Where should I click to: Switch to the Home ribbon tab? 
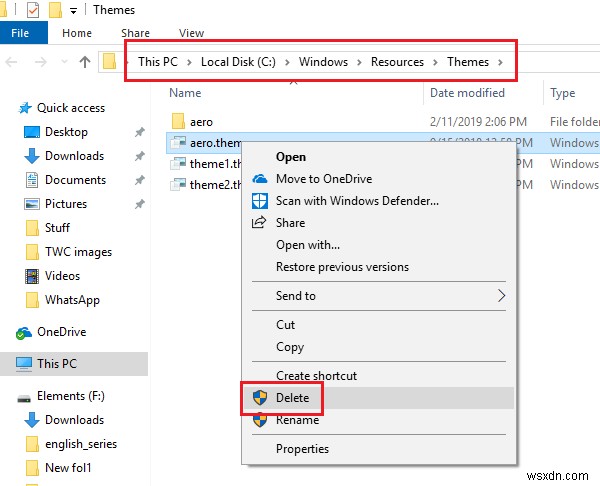point(77,33)
